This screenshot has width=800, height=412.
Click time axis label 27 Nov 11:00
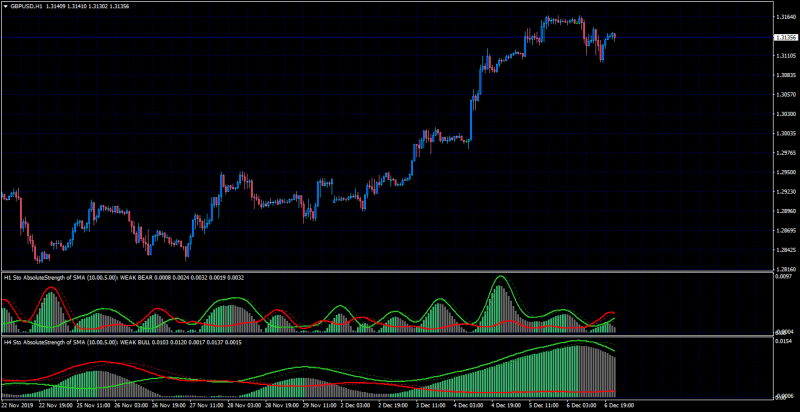coord(206,405)
